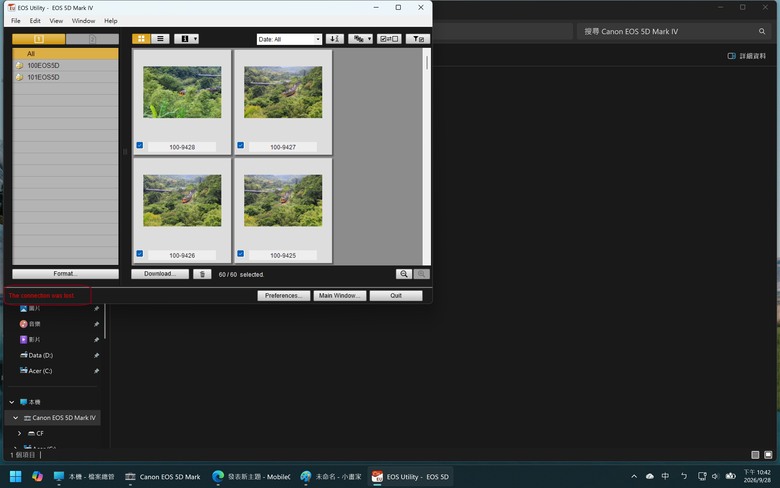Click the OneDrive cloud tray icon
Viewport: 780px width, 488px height.
(x=650, y=477)
